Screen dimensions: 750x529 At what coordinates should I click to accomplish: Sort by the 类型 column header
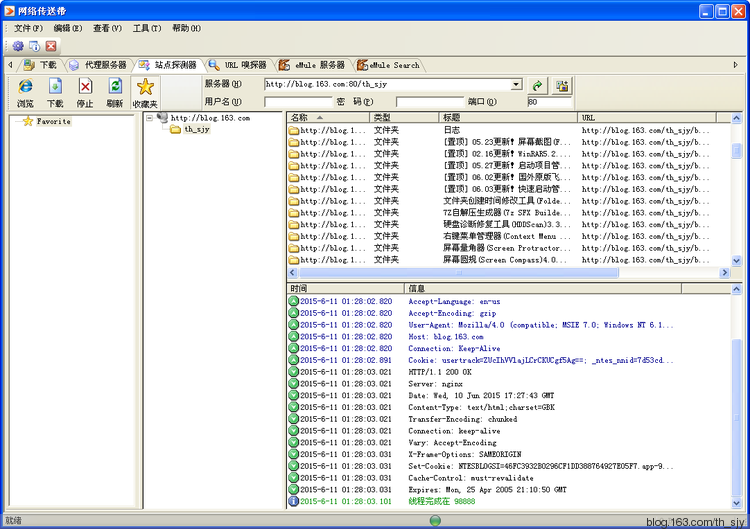pyautogui.click(x=404, y=118)
